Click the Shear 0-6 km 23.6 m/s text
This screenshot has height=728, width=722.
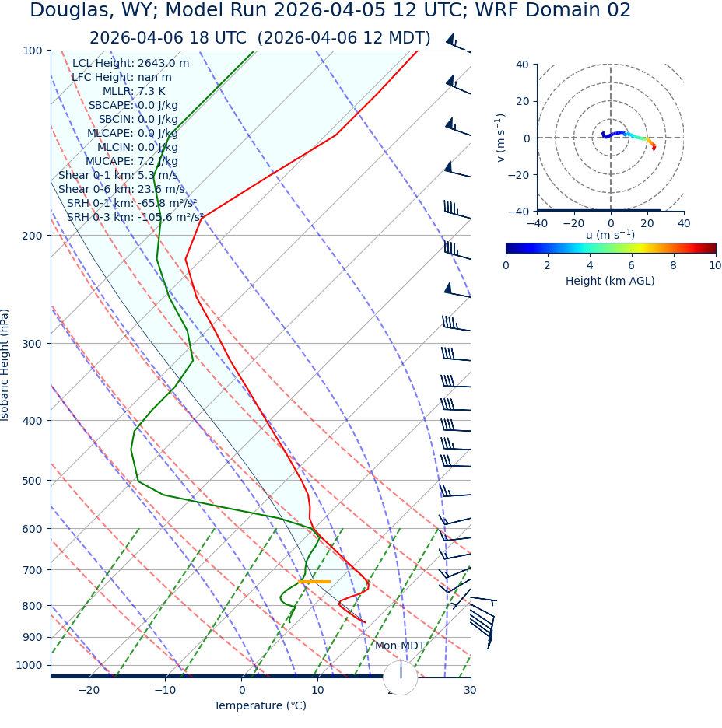coord(121,189)
